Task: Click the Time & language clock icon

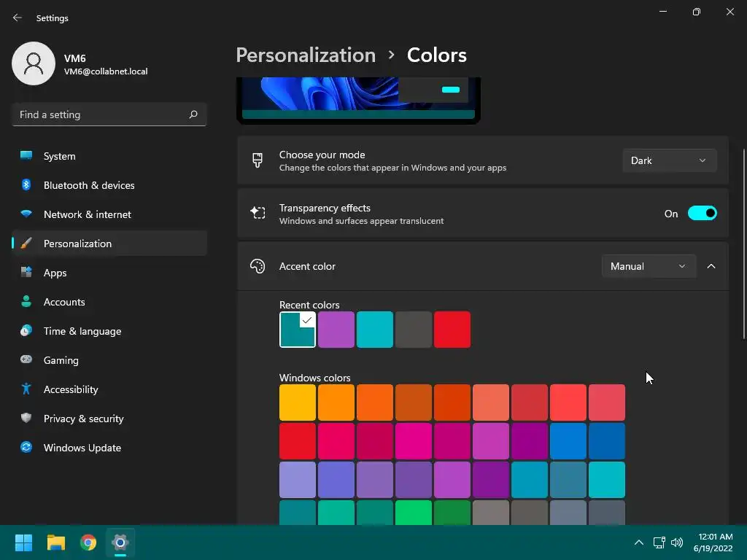Action: [26, 330]
